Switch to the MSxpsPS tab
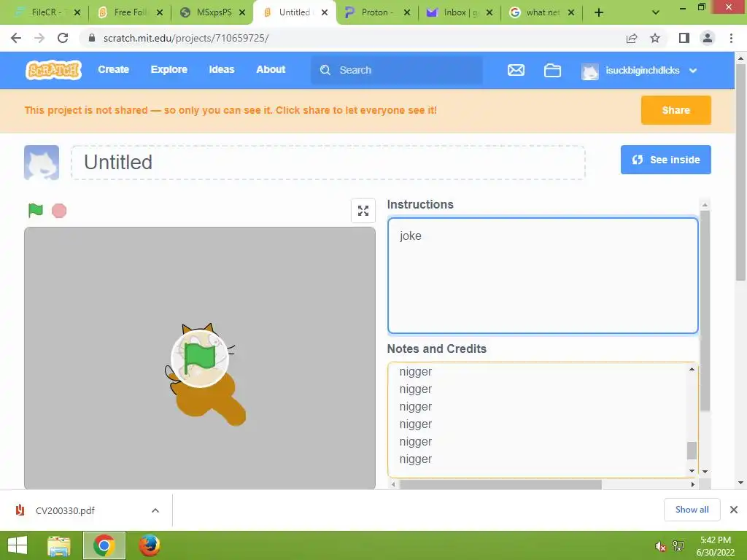Screen dimensions: 747x560 point(214,12)
